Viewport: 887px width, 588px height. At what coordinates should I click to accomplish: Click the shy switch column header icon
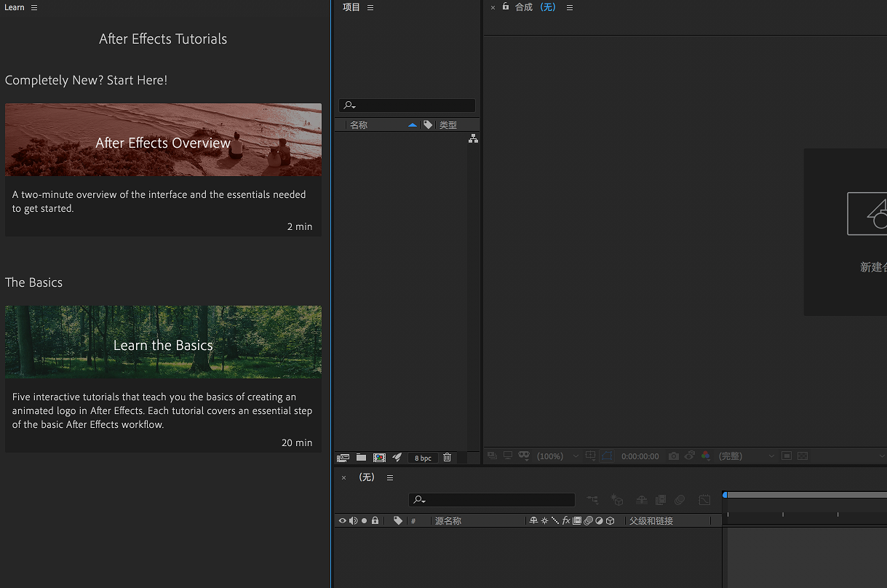533,521
